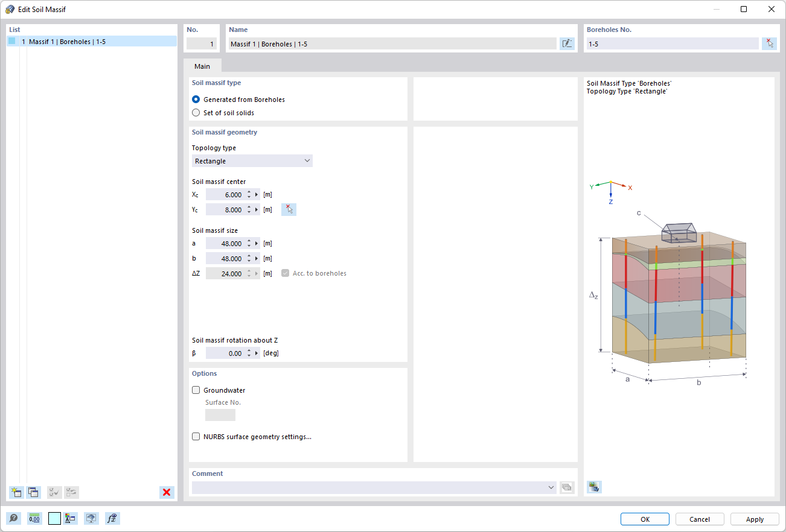The height and width of the screenshot is (532, 786).
Task: Expand the Comment dropdown list
Action: (551, 487)
